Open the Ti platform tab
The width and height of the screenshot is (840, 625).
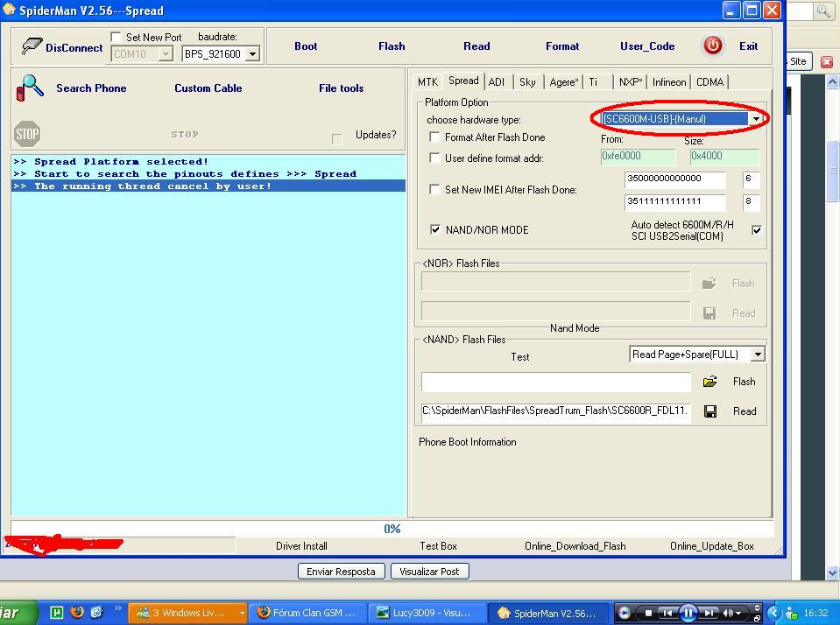pos(593,82)
